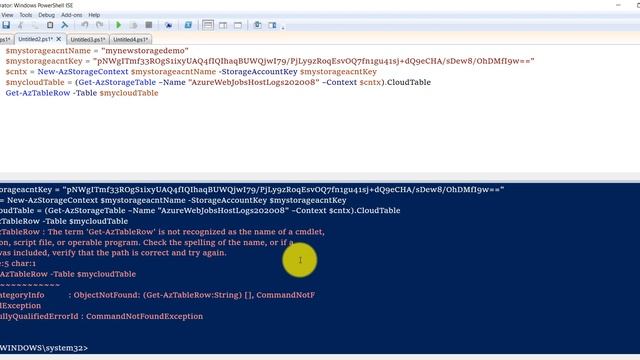640x360 pixels.
Task: Open the Tools menu
Action: click(x=26, y=15)
